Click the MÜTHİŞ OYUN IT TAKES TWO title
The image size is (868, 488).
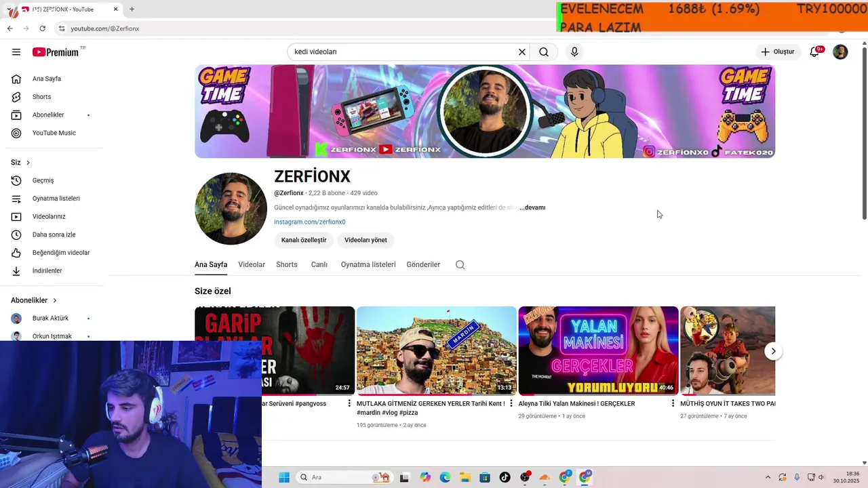tap(728, 403)
